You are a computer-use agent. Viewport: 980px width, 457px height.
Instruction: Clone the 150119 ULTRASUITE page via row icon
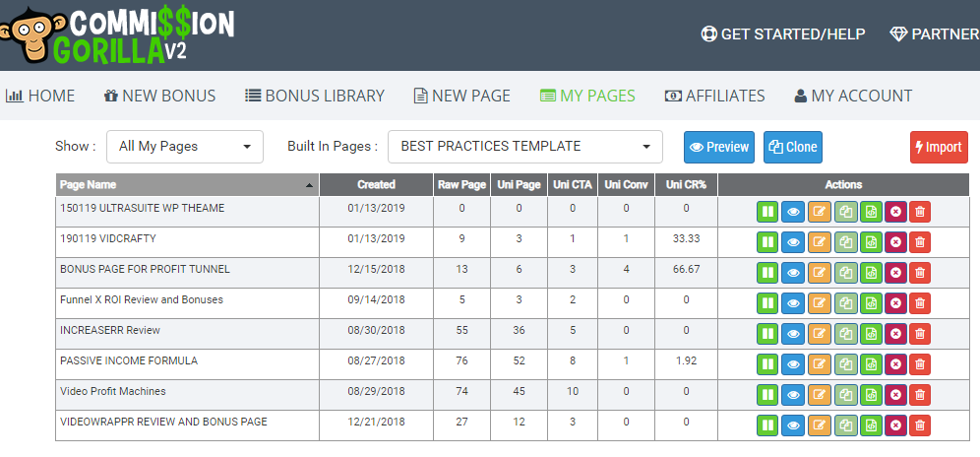[845, 212]
